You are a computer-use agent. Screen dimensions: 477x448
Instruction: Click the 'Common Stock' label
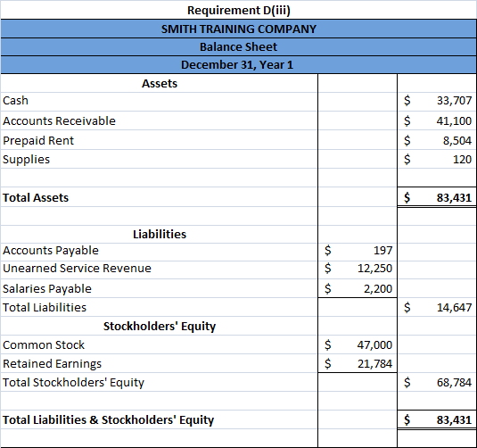tap(44, 345)
